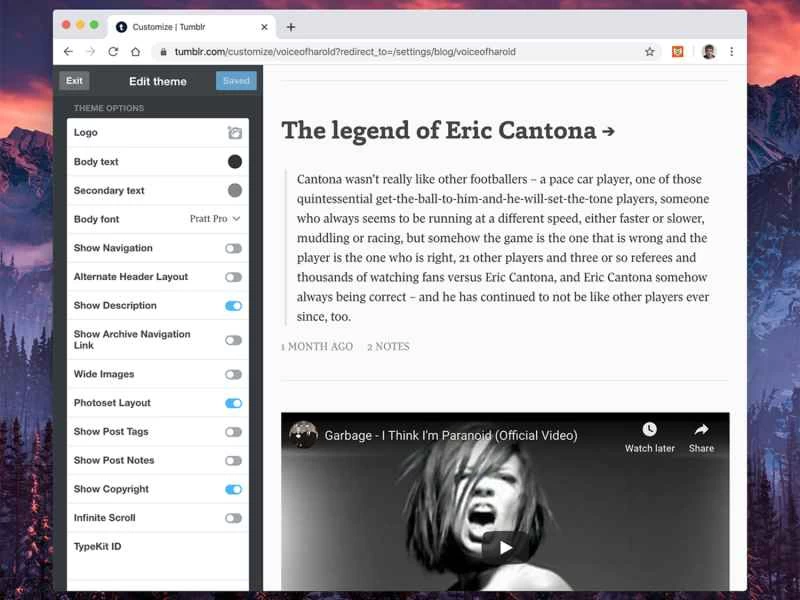The height and width of the screenshot is (600, 800).
Task: Go to the browser home icon
Action: click(135, 52)
